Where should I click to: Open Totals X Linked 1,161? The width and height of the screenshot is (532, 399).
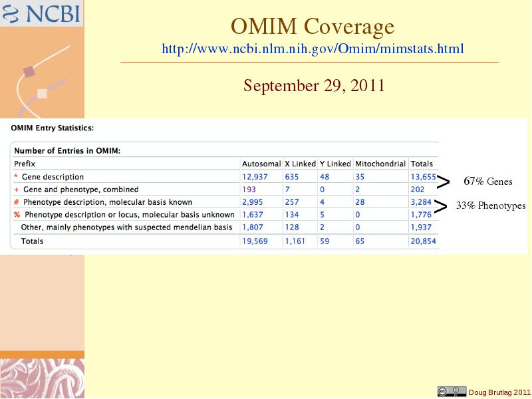coord(295,241)
